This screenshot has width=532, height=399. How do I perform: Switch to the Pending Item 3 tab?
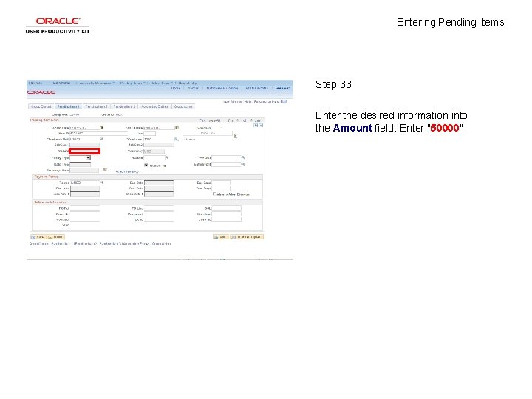point(124,106)
